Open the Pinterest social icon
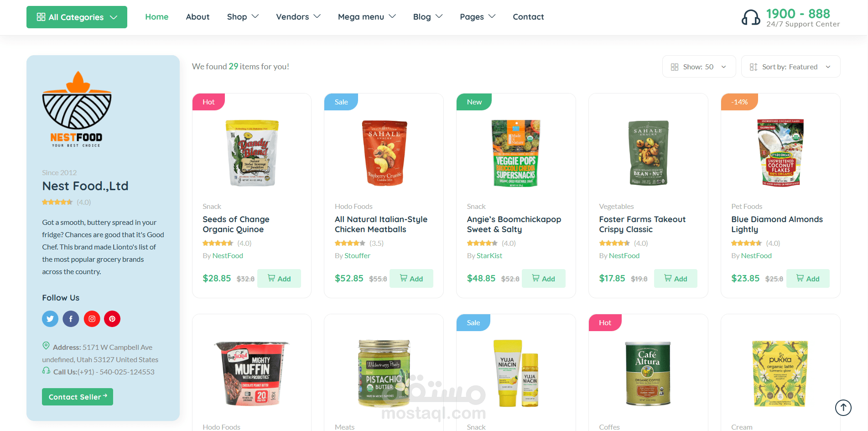868x431 pixels. pos(112,319)
